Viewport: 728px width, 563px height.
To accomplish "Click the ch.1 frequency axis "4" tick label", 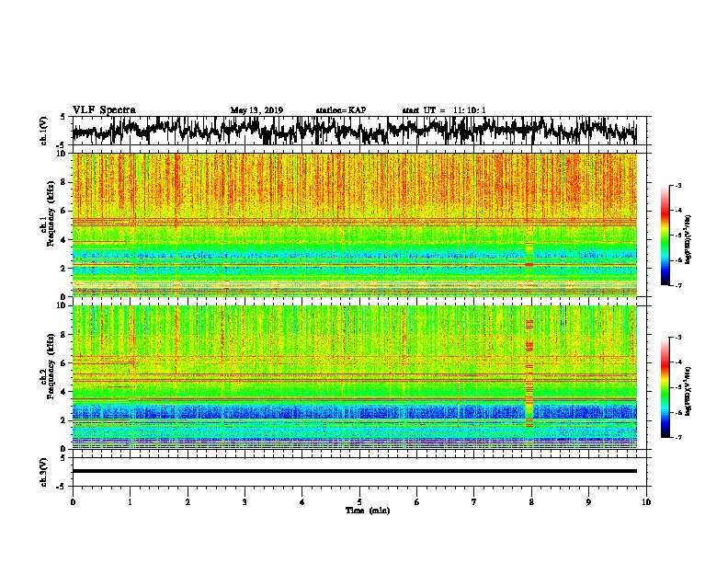I will point(64,240).
